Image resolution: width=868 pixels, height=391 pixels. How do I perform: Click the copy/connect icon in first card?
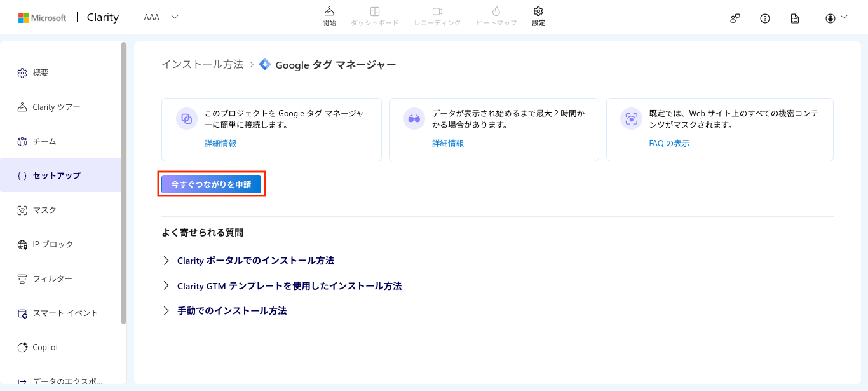tap(187, 119)
